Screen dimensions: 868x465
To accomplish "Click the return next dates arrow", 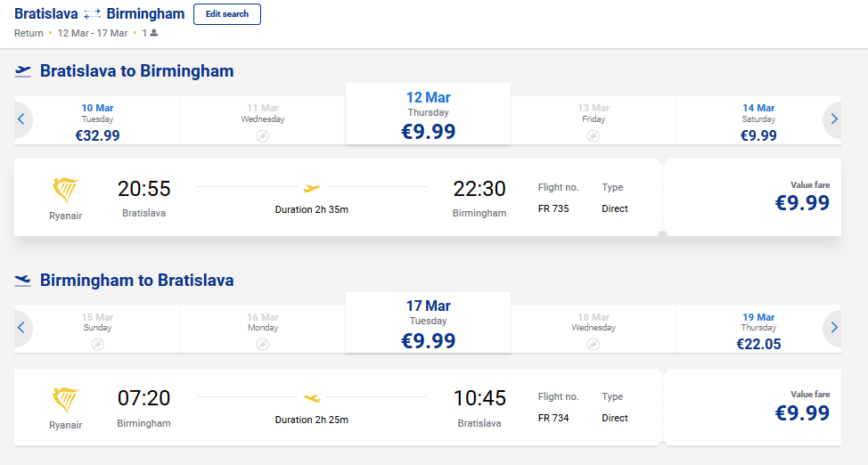I will [x=833, y=328].
